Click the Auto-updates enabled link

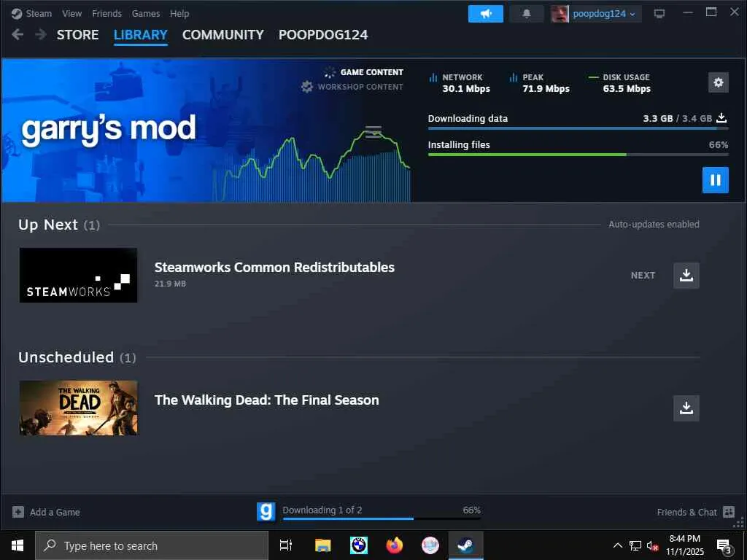tap(654, 225)
